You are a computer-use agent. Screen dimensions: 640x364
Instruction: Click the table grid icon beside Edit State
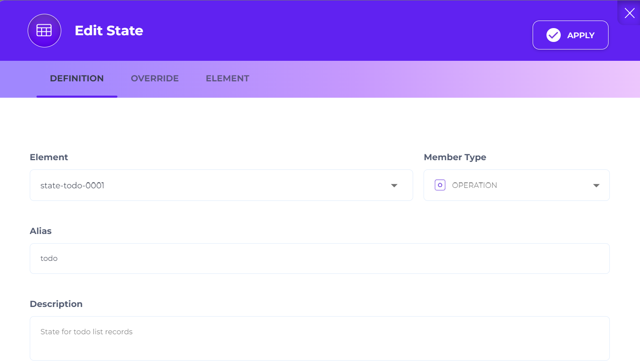(44, 31)
